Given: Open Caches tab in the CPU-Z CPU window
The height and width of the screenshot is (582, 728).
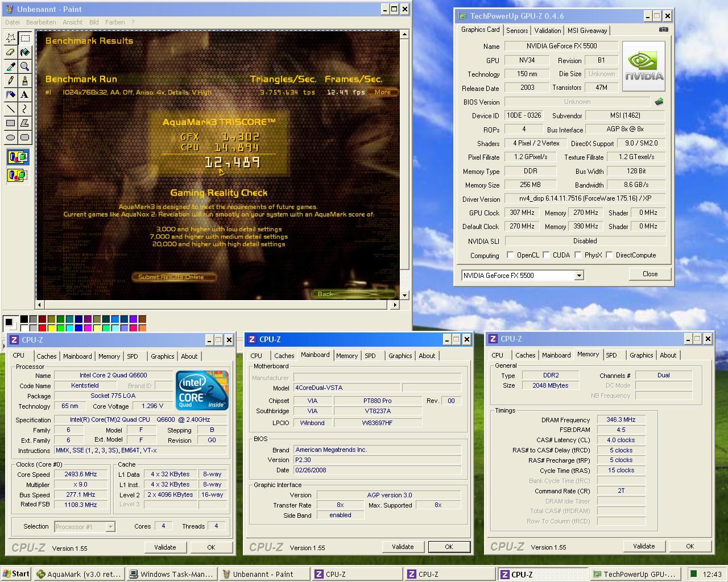Looking at the screenshot, I should point(47,356).
